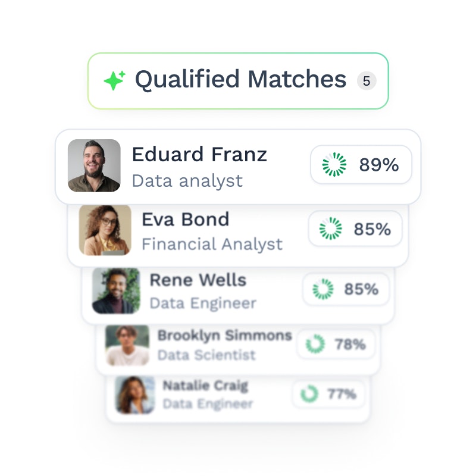Click Rene Wells's avatar thumbnail
476x476 pixels.
pyautogui.click(x=116, y=290)
